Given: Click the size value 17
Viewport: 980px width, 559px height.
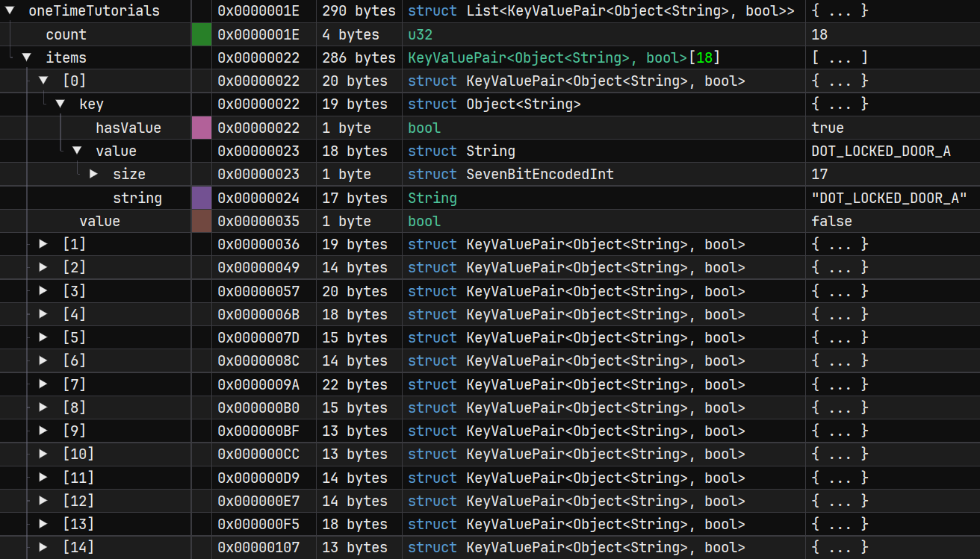Looking at the screenshot, I should [x=819, y=174].
